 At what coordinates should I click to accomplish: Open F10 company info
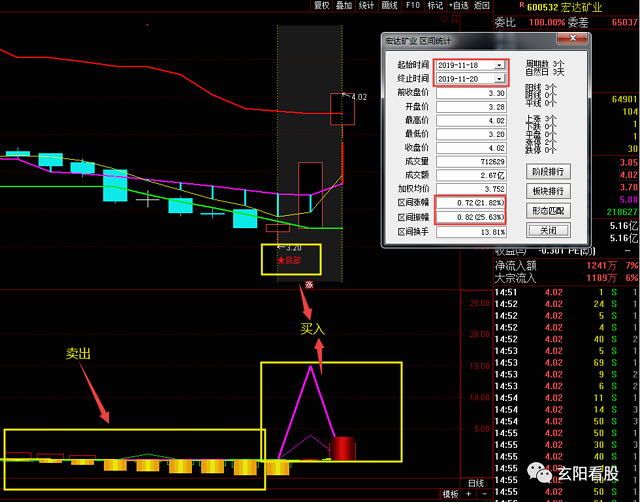pyautogui.click(x=413, y=5)
